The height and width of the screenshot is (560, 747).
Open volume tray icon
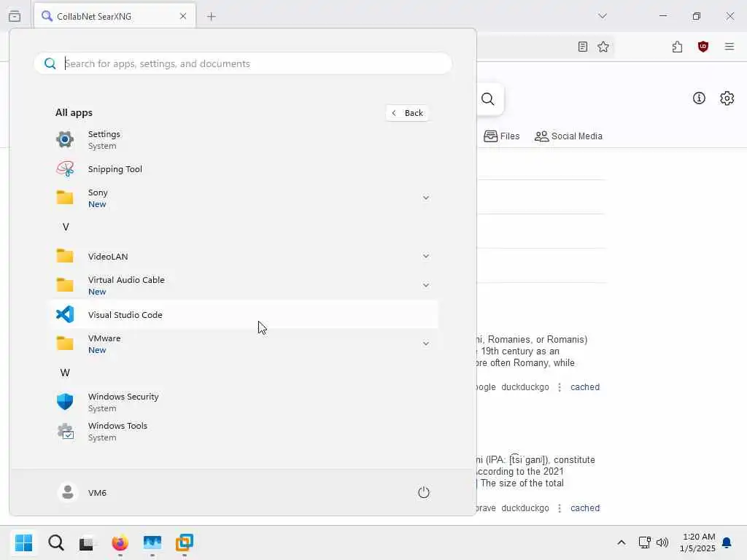coord(662,542)
